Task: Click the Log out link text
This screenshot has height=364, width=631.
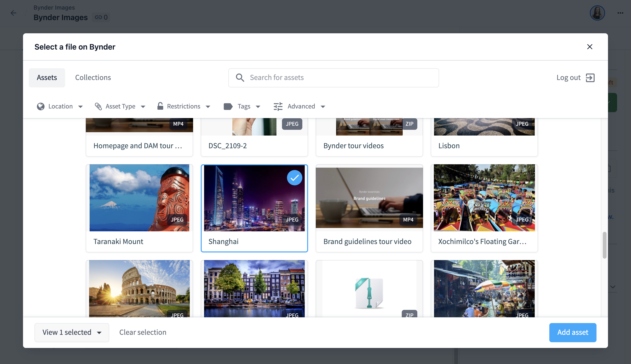Action: (568, 78)
